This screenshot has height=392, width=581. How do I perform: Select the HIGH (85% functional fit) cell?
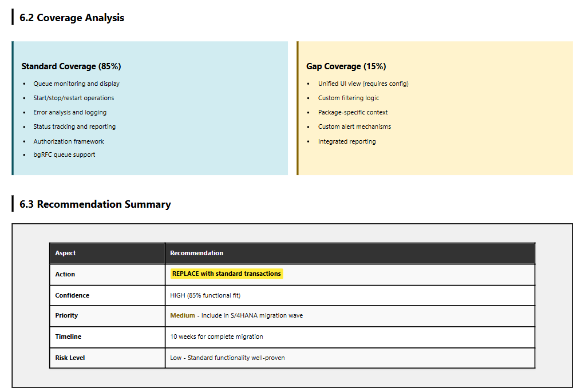tap(205, 295)
